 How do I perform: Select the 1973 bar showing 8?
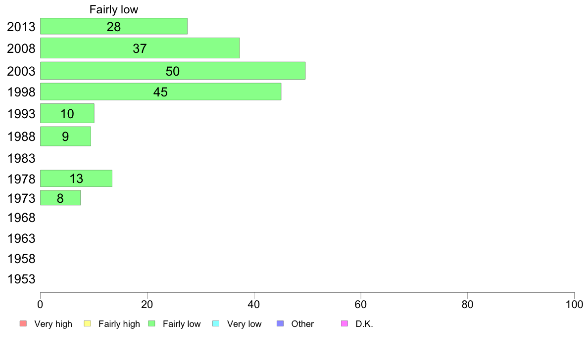[x=60, y=198]
